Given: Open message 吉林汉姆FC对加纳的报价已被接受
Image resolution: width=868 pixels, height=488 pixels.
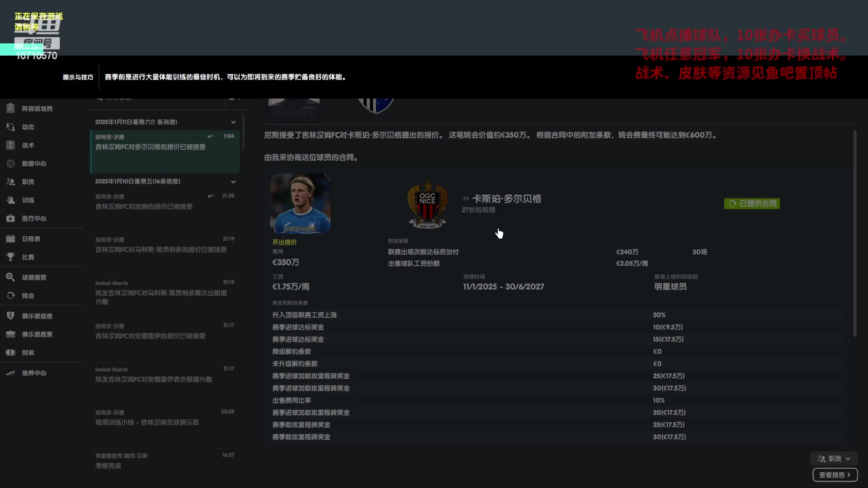Looking at the screenshot, I should (165, 211).
